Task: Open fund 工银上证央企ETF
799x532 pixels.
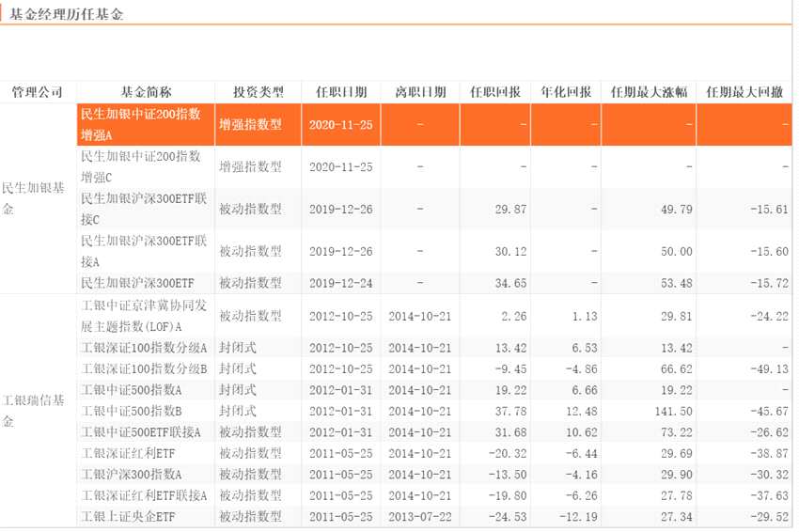Action: [128, 517]
